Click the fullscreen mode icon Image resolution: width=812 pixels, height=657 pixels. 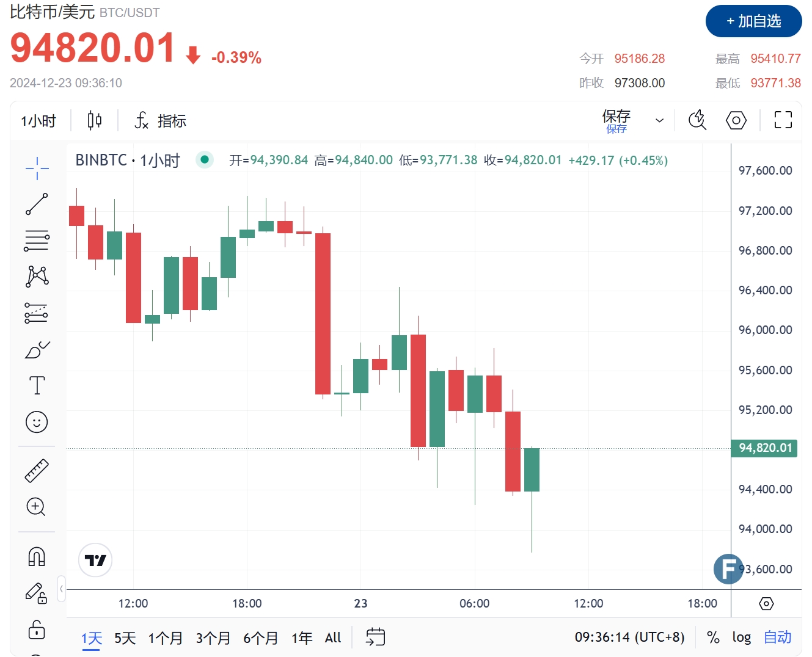coord(783,120)
